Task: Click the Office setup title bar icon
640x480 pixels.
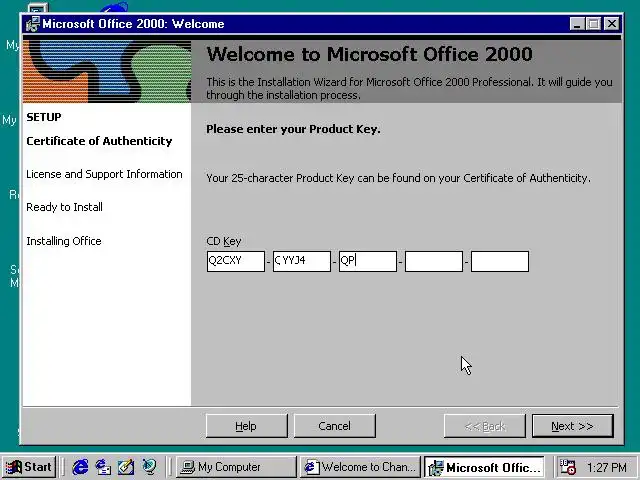Action: [33, 24]
